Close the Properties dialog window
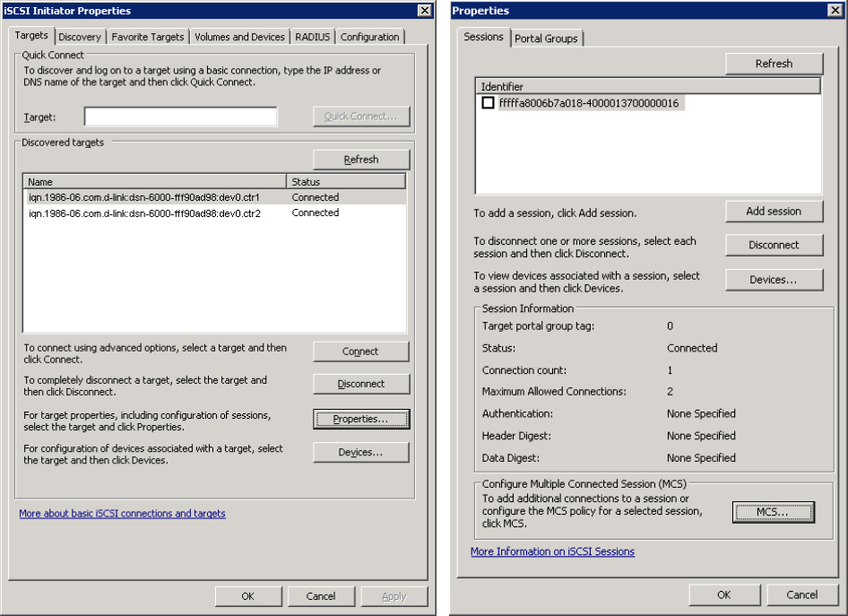848x616 pixels. point(835,10)
